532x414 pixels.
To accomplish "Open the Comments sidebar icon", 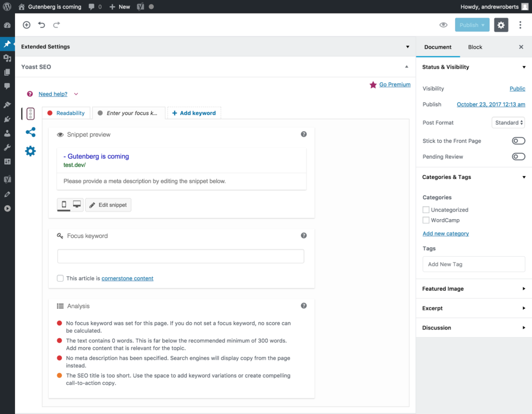I will (7, 86).
